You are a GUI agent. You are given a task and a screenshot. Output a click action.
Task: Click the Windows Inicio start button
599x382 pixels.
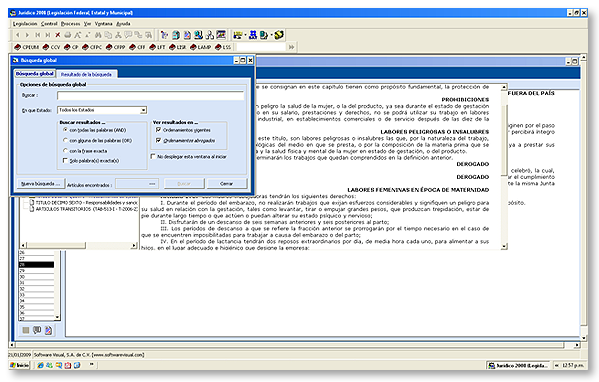pyautogui.click(x=20, y=365)
